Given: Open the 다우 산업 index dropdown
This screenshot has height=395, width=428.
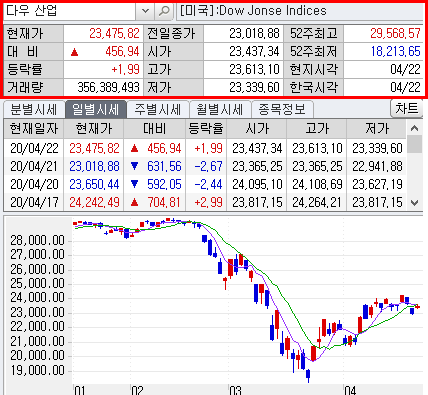Looking at the screenshot, I should [145, 11].
